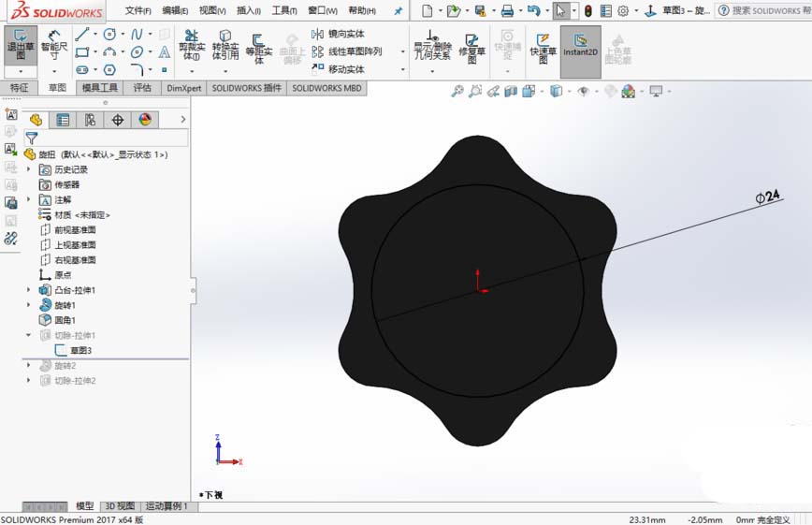
Task: Click the Rebuild traffic light icon
Action: [x=587, y=10]
